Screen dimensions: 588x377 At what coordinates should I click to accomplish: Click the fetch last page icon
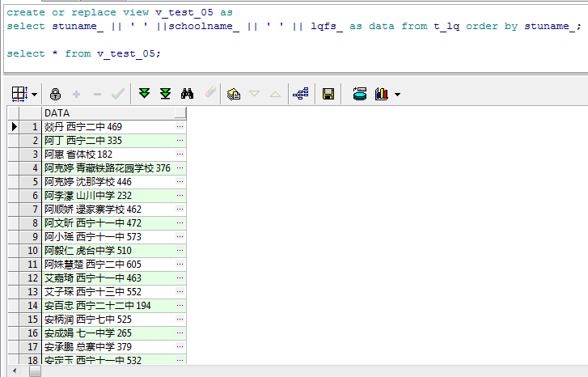(x=165, y=94)
